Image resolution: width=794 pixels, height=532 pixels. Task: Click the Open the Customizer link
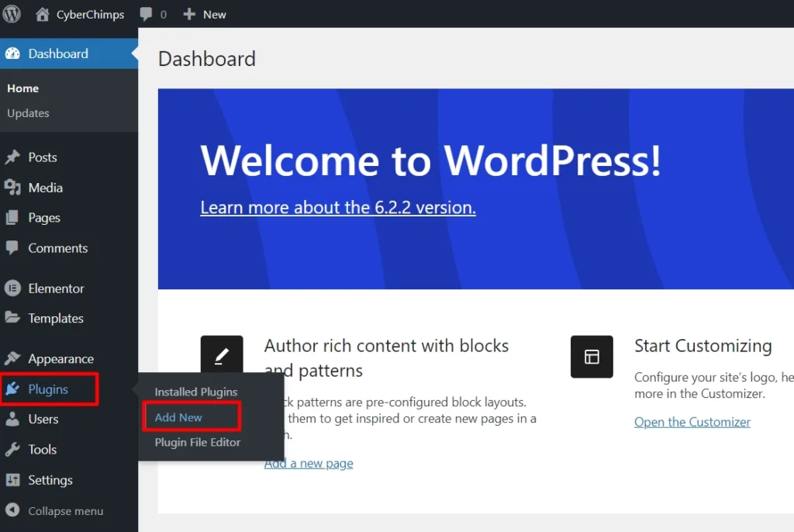tap(692, 422)
